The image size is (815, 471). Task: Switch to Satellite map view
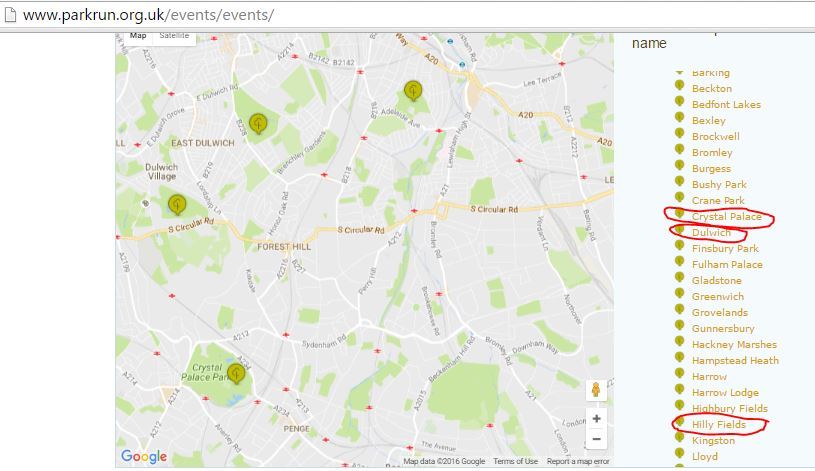174,36
